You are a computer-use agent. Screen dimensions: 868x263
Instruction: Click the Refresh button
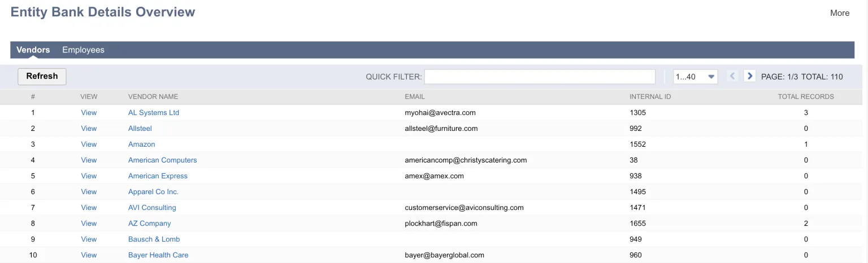42,76
